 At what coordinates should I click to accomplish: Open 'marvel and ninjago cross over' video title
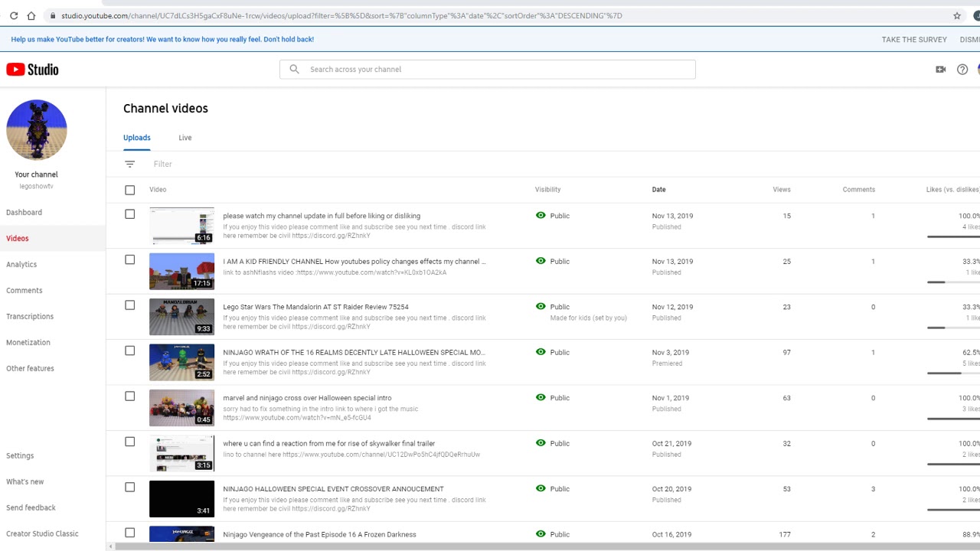pos(307,398)
